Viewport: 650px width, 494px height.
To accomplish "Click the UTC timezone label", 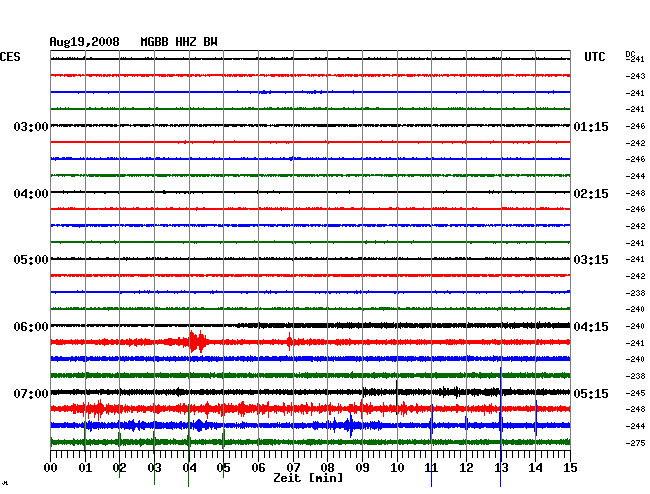I will 594,57.
